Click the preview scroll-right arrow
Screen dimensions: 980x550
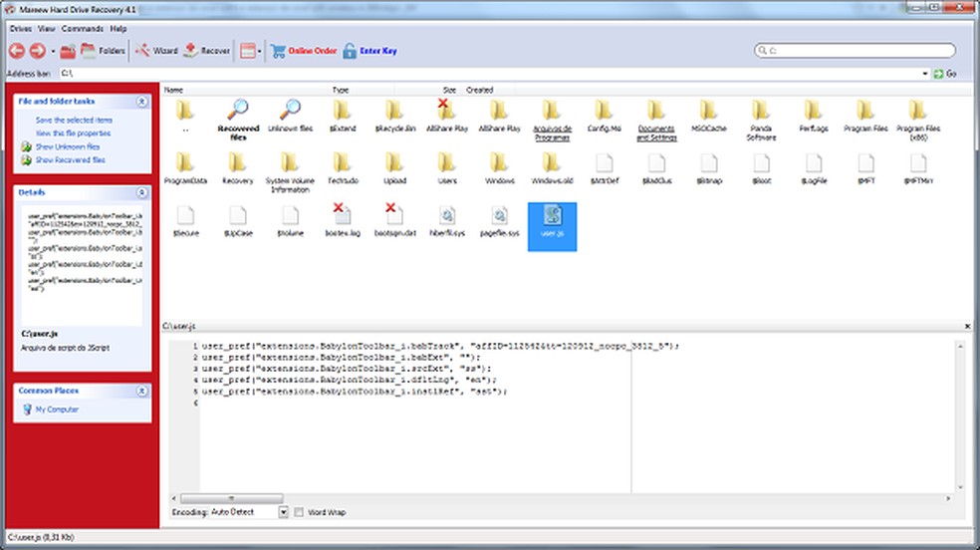click(x=948, y=499)
